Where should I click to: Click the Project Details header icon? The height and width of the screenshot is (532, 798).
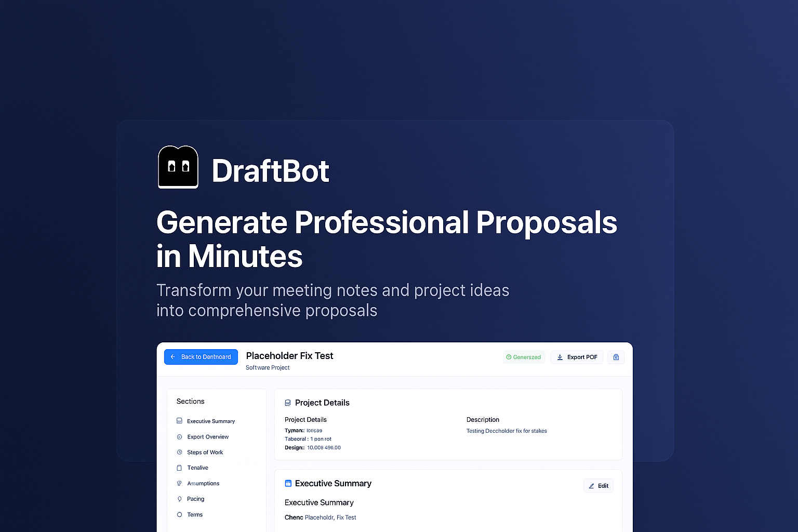point(288,403)
